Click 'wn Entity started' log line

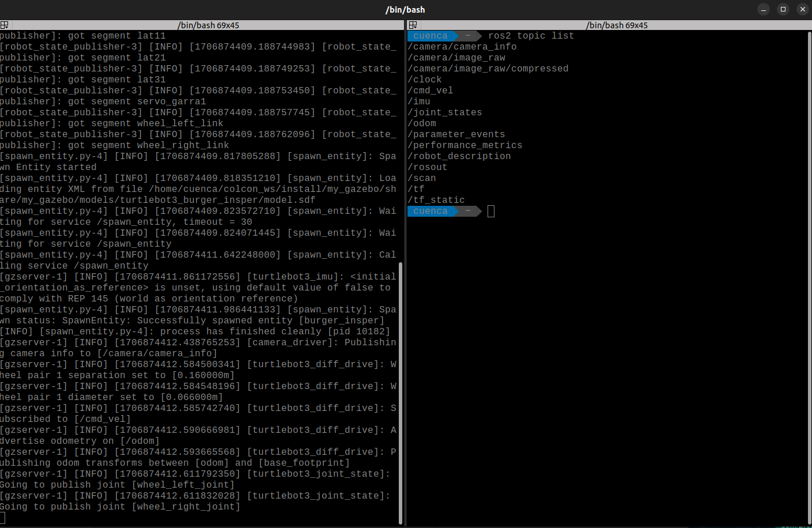48,167
